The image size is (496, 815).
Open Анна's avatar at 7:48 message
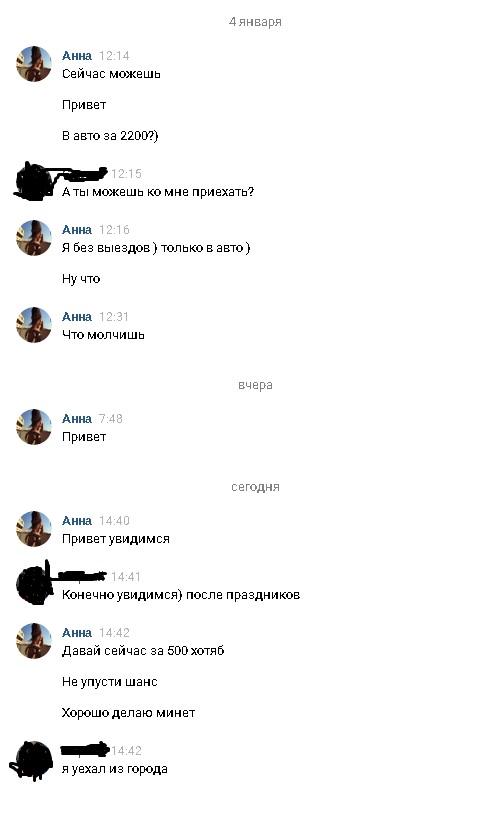point(34,427)
